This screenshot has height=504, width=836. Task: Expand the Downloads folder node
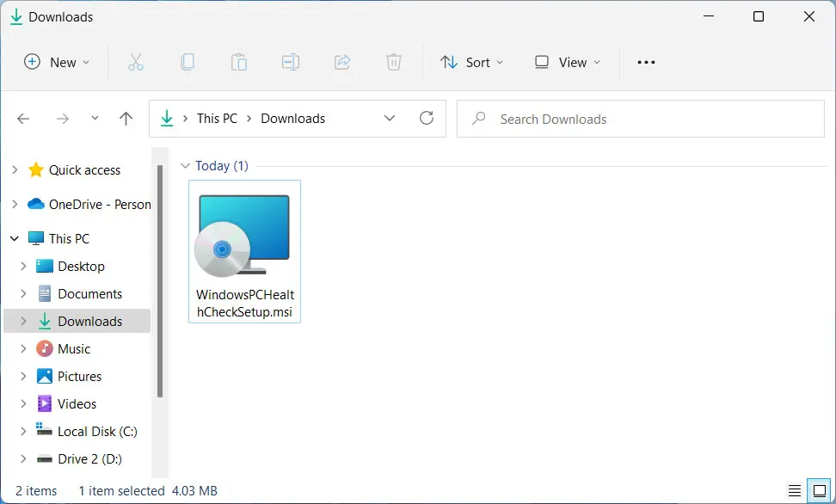[23, 321]
